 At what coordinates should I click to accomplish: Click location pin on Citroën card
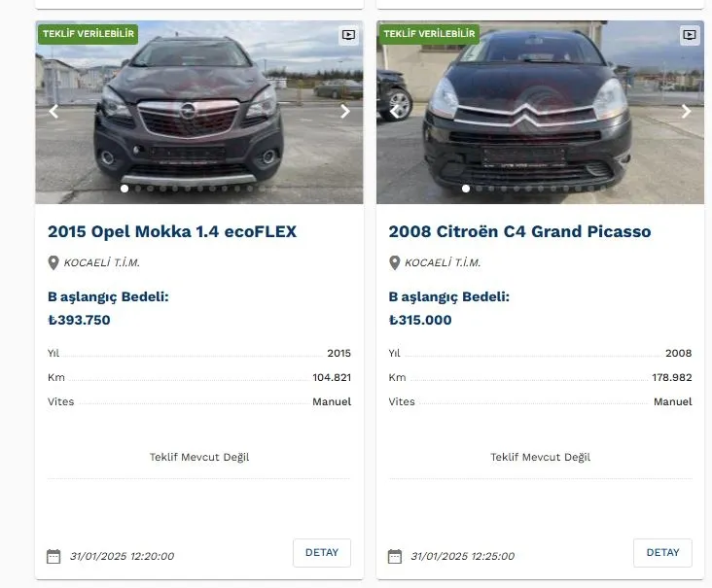[395, 262]
